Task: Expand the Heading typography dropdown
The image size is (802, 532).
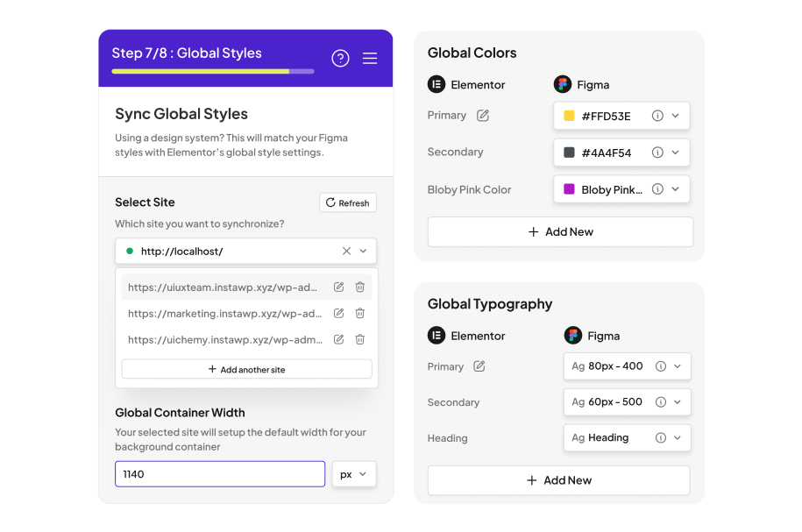Action: pyautogui.click(x=678, y=438)
